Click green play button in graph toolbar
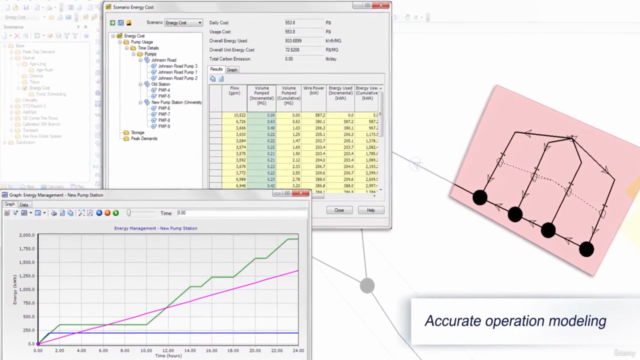 coord(116,213)
